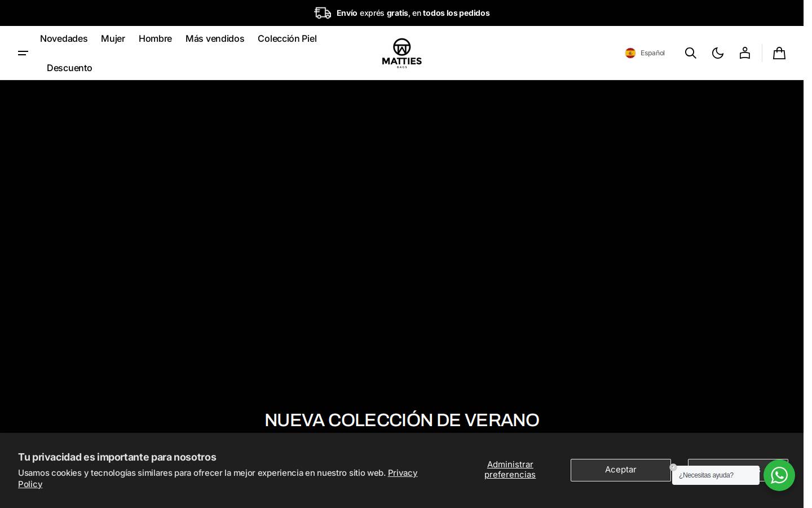Open the user account icon
Screen dimensions: 812x508
(x=745, y=53)
